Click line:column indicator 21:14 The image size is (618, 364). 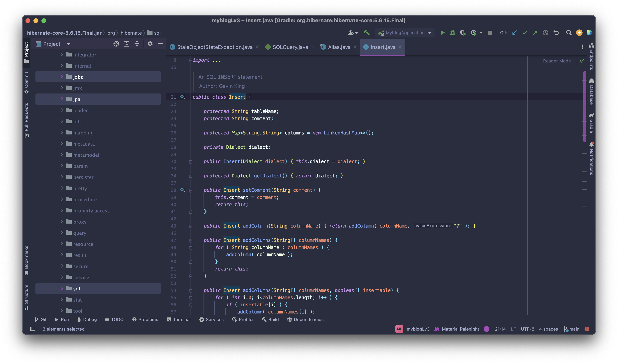[x=500, y=329]
